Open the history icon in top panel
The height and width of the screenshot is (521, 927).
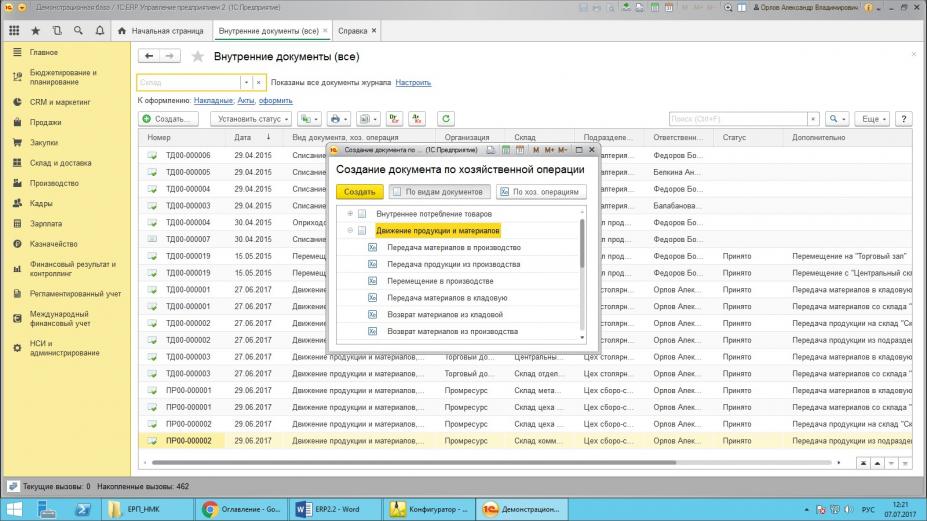[55, 31]
